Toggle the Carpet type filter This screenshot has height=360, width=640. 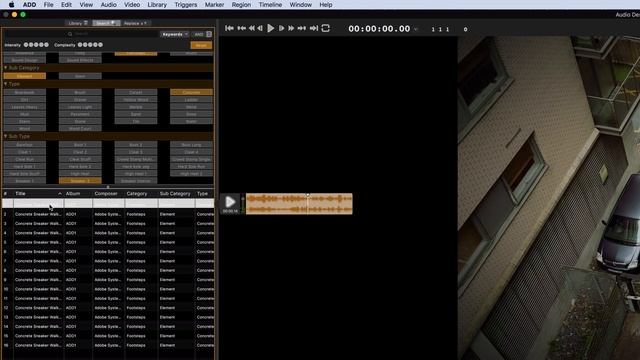pyautogui.click(x=136, y=92)
